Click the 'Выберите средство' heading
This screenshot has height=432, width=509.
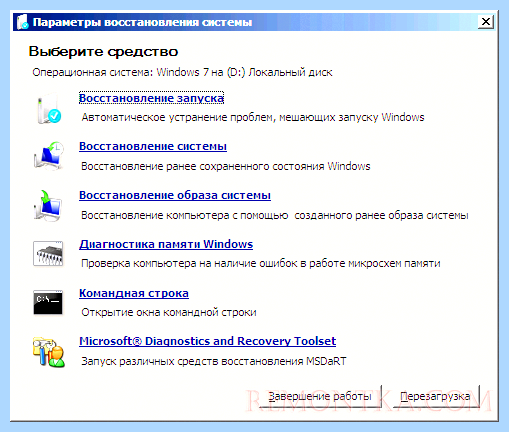(x=103, y=52)
